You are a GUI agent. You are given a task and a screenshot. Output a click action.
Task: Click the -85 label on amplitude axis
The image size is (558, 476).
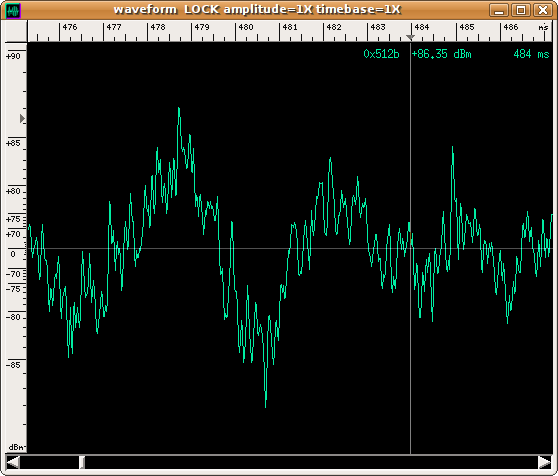click(13, 365)
